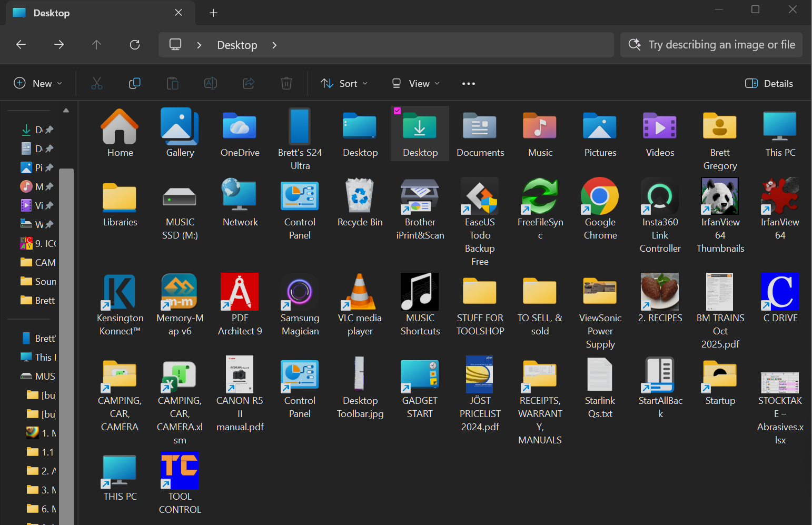
Task: Select pinned Pictures item in sidebar
Action: 38,167
